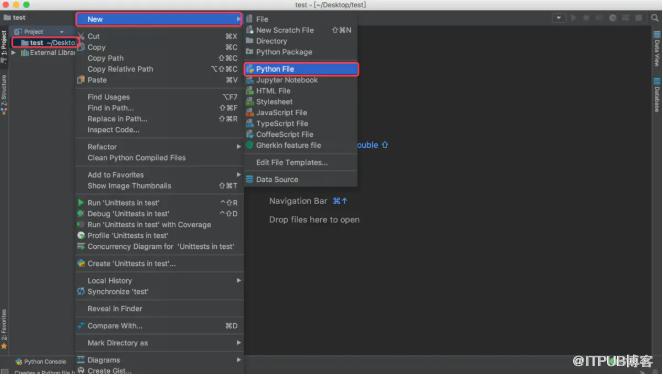Click the Data Source database icon
This screenshot has height=376, width=663.
(250, 179)
